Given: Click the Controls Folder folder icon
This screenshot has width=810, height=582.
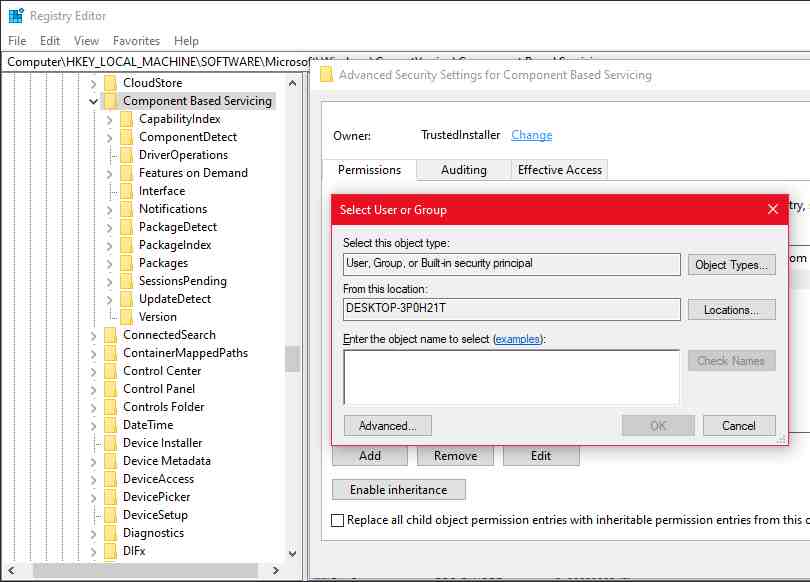Looking at the screenshot, I should (111, 407).
